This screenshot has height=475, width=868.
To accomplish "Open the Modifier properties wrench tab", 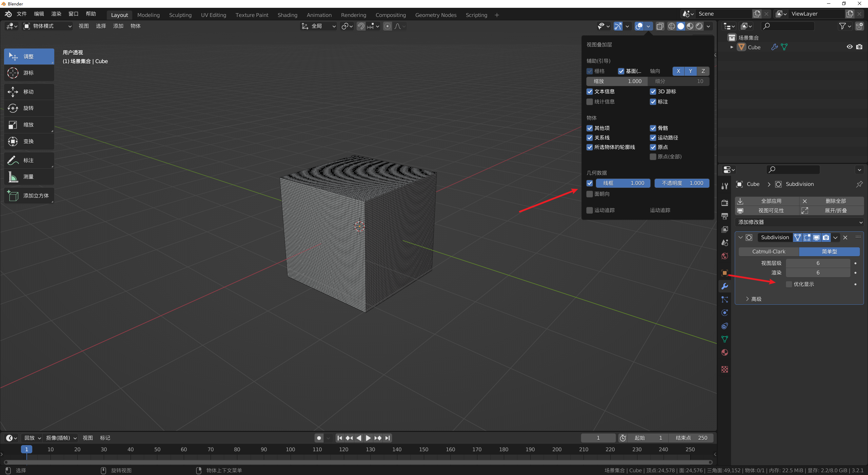I will [x=725, y=286].
